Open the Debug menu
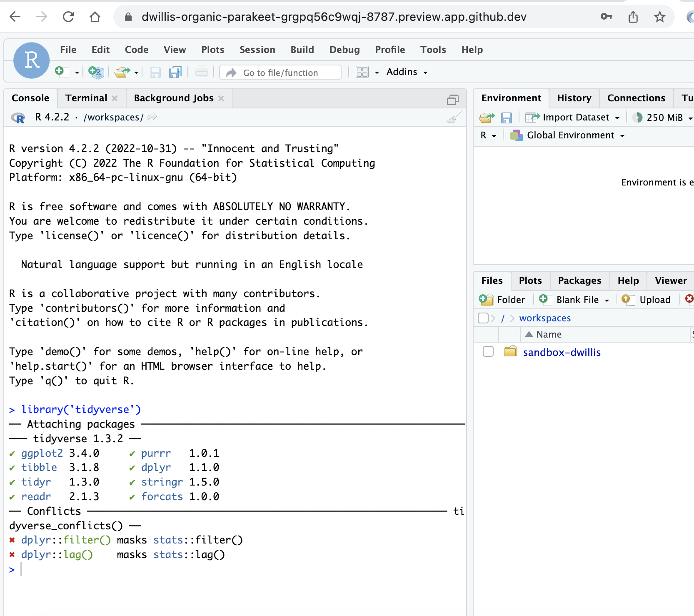The image size is (694, 616). pyautogui.click(x=344, y=50)
